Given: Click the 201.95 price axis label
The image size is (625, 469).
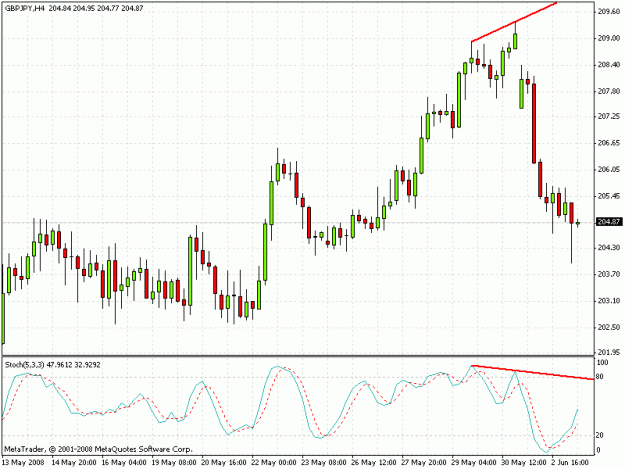Looking at the screenshot, I should (x=609, y=352).
